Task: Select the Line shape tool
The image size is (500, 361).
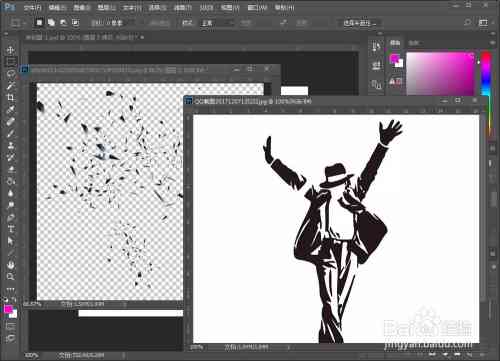Action: point(11,253)
